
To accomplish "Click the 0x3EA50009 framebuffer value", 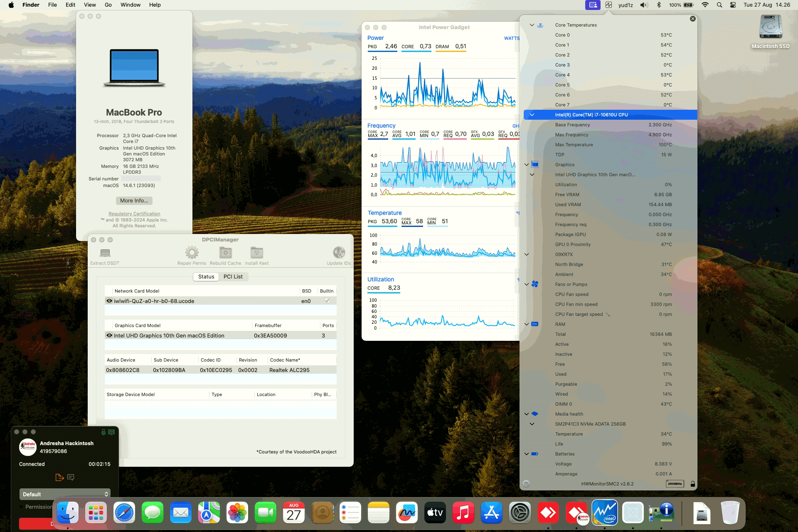I will 270,335.
